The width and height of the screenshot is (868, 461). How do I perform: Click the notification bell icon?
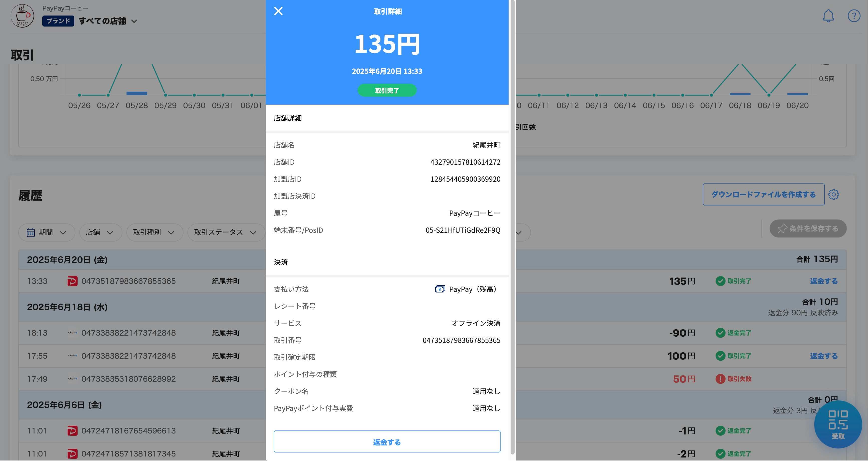(x=828, y=16)
